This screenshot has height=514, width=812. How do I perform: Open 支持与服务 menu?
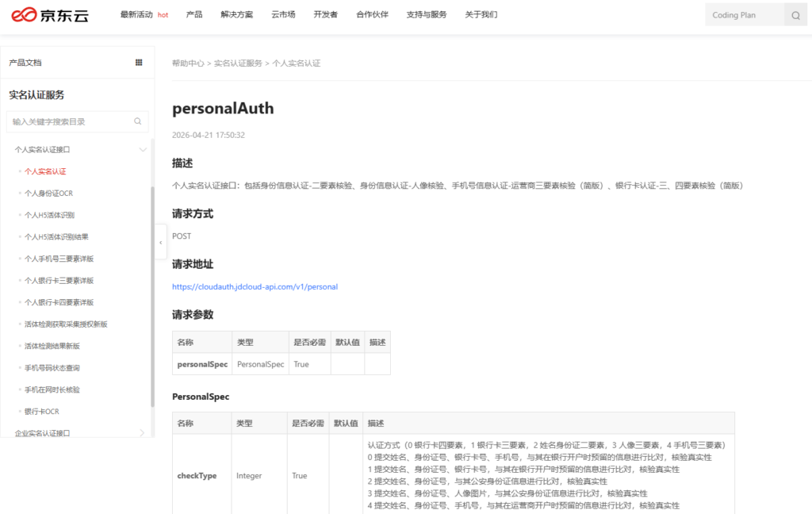(x=426, y=14)
